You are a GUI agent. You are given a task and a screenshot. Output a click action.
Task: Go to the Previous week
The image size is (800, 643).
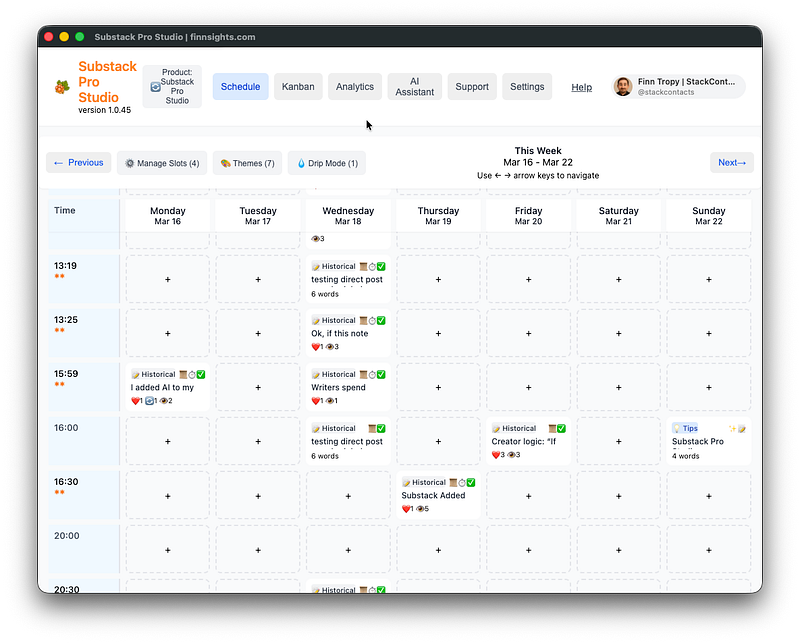click(x=79, y=163)
